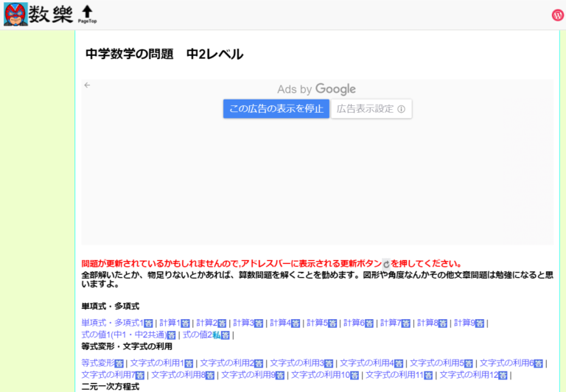Open the 答 icon for 文字式の利用1

click(x=189, y=363)
